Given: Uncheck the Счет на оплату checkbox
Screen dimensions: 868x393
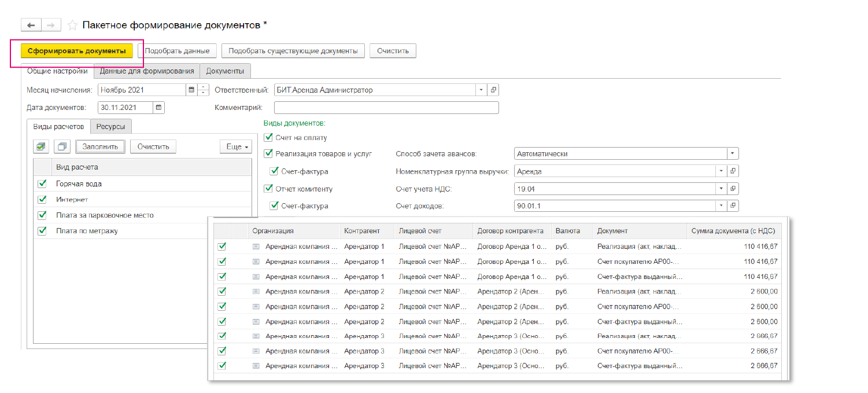Looking at the screenshot, I should click(x=268, y=138).
